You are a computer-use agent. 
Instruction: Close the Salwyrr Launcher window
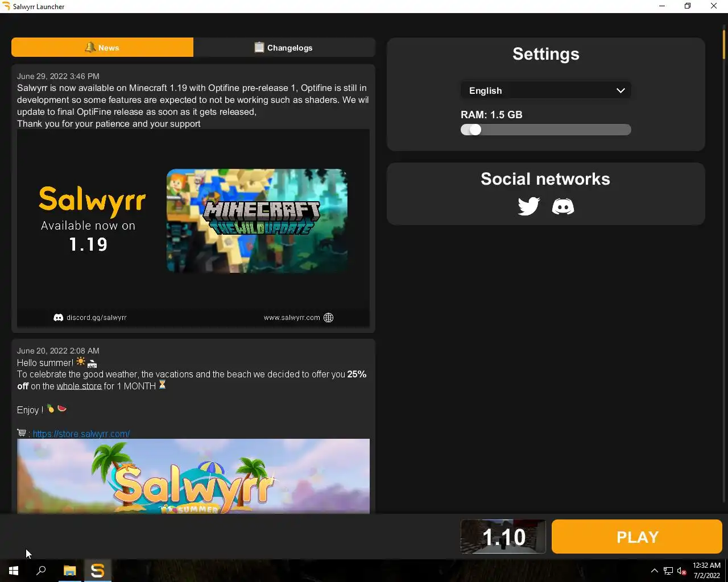click(714, 6)
